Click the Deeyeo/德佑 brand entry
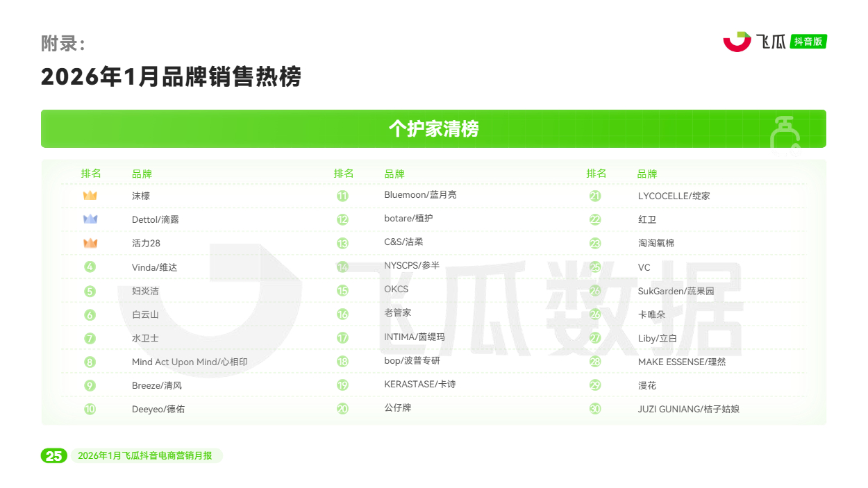 coord(158,409)
